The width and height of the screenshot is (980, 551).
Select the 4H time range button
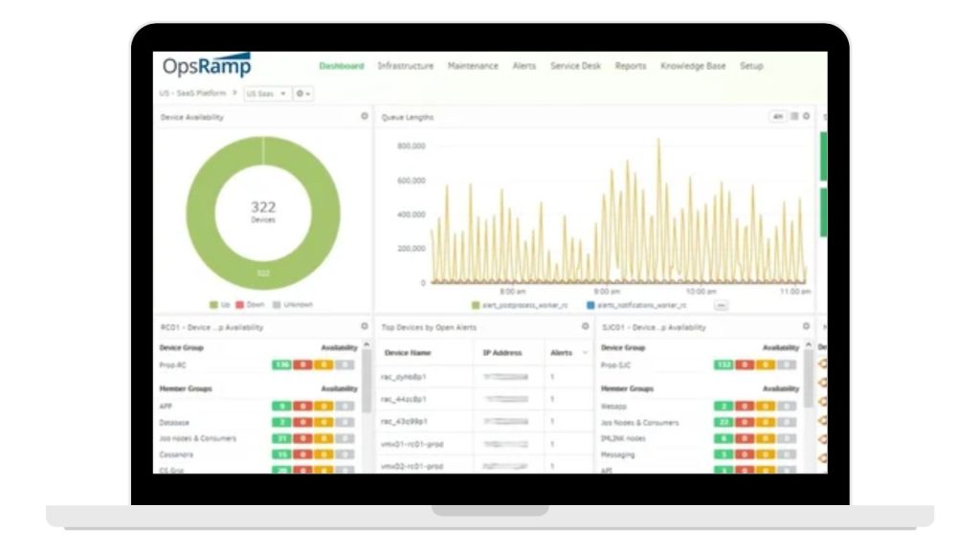777,116
